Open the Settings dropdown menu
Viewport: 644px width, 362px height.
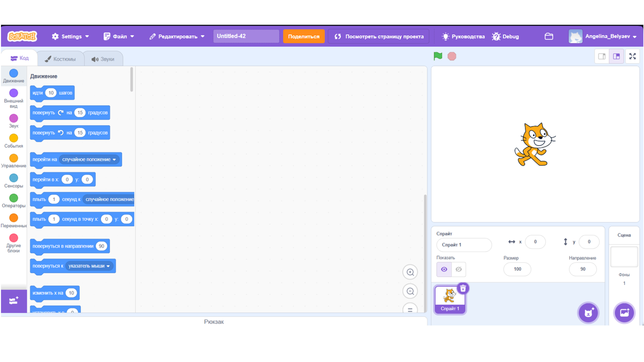click(x=70, y=36)
